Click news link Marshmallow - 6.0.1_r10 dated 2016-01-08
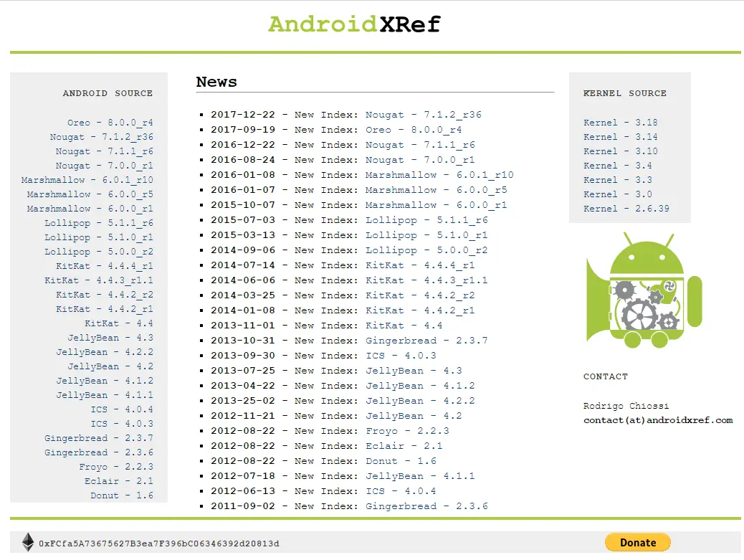 point(439,175)
